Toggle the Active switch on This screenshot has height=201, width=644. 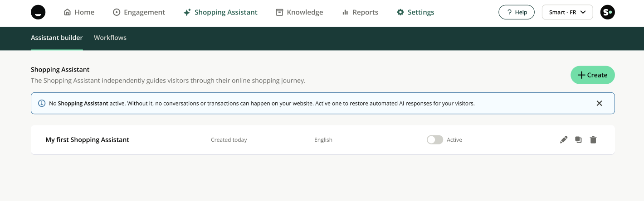(x=434, y=140)
